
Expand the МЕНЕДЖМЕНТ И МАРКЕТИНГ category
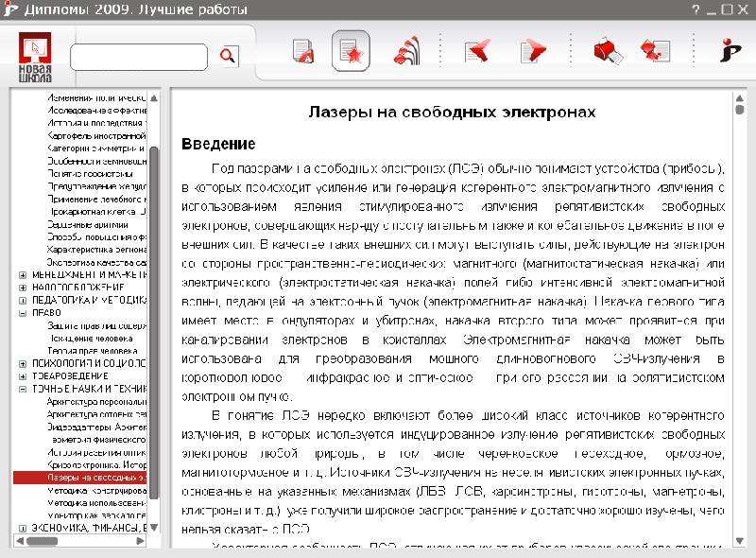click(22, 275)
